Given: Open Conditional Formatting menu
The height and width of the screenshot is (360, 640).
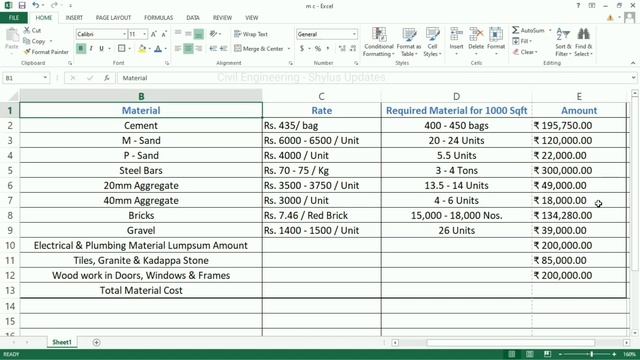Looking at the screenshot, I should [x=379, y=42].
